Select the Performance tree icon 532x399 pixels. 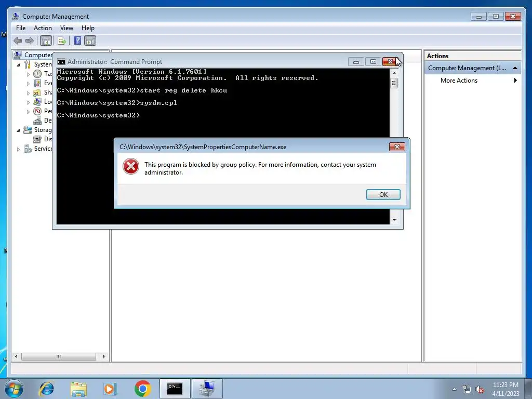coord(37,111)
